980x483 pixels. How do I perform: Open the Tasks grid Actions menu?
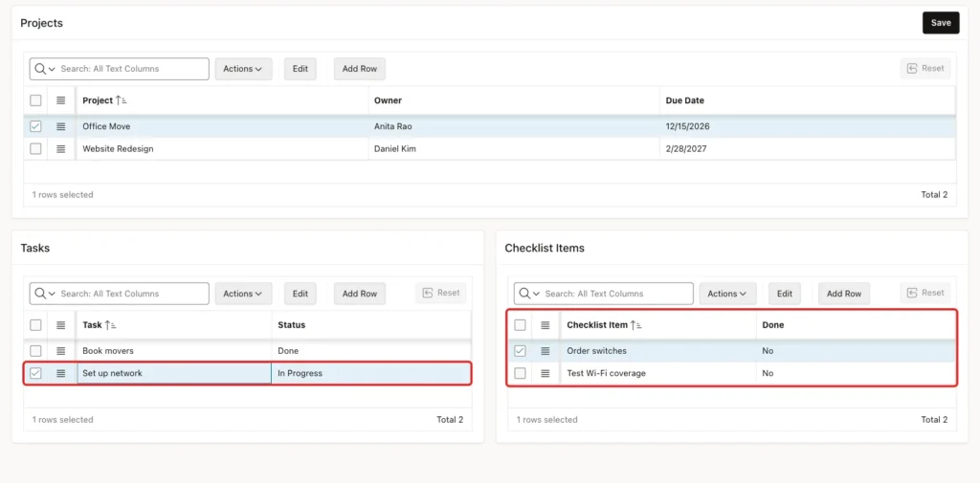click(x=243, y=294)
